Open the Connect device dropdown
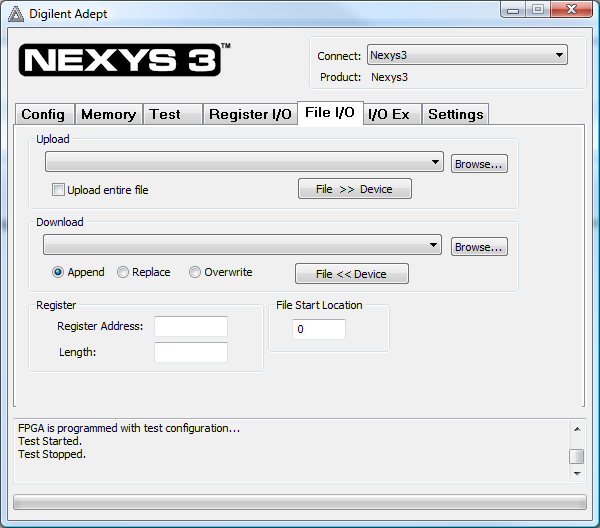The image size is (600, 528). [x=467, y=55]
